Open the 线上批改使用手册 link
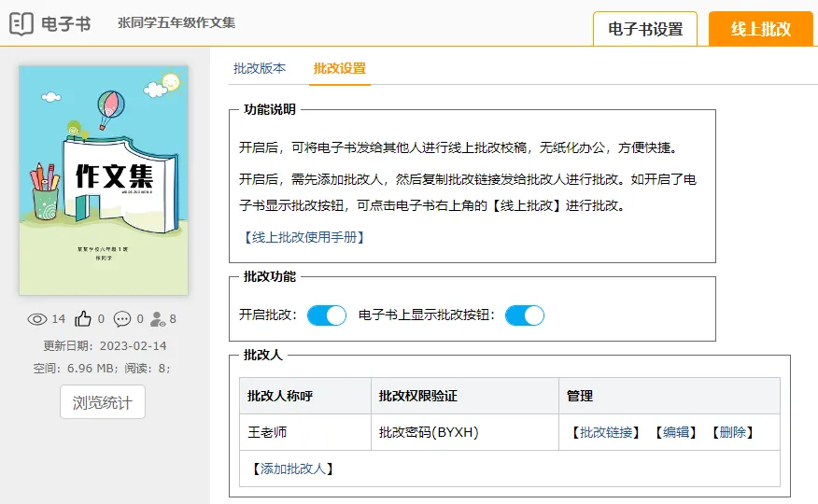Viewport: 818px width, 504px height. point(303,237)
